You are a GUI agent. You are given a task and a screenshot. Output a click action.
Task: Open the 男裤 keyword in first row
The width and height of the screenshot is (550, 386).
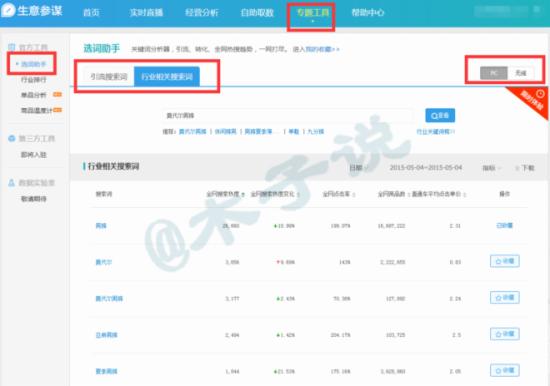[x=101, y=226]
